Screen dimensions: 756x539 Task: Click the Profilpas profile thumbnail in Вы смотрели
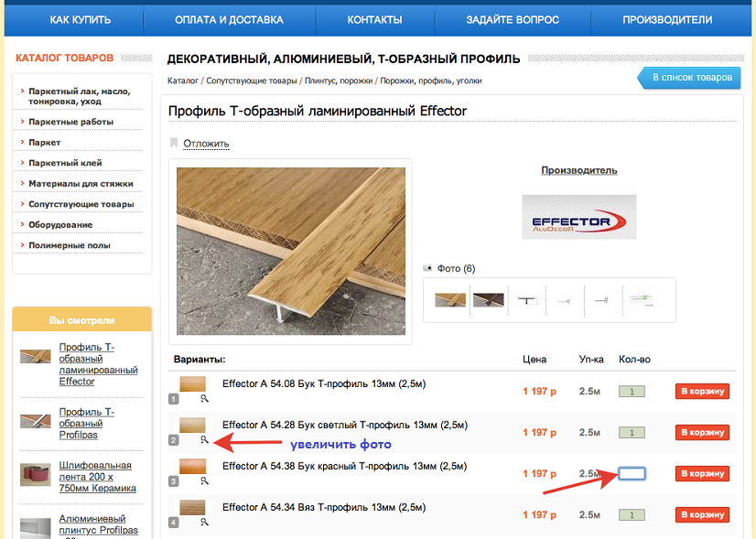35,421
